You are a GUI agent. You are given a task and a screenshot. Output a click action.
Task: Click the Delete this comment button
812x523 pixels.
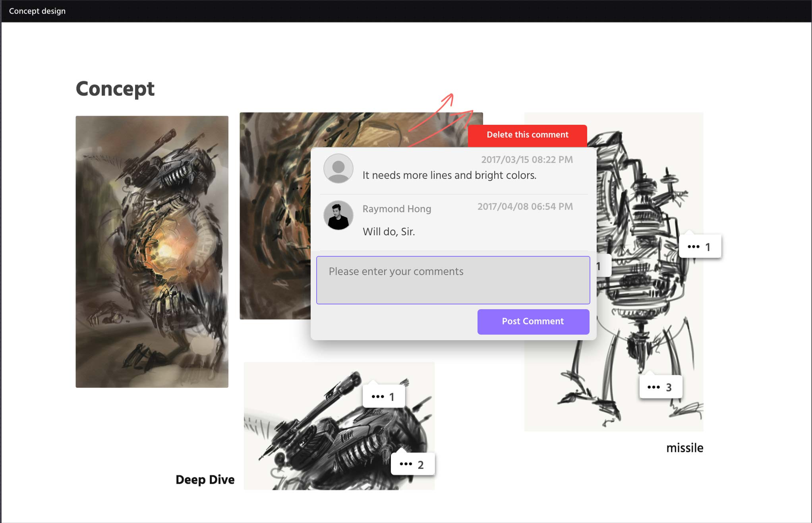click(528, 136)
